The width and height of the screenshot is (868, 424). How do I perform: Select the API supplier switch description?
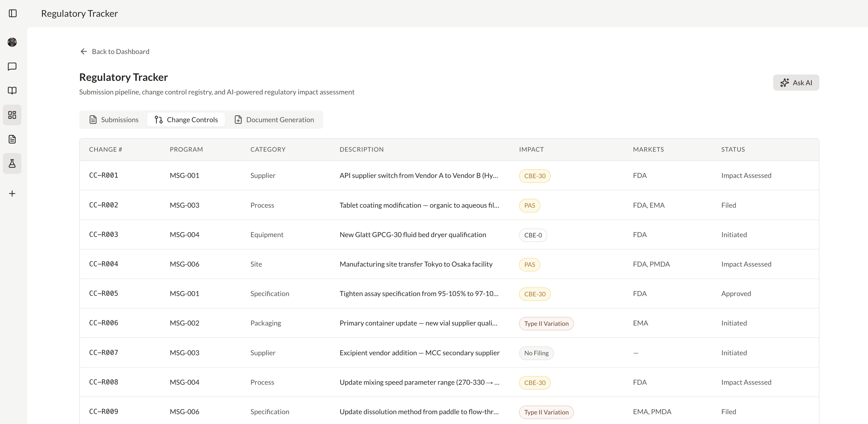click(418, 175)
